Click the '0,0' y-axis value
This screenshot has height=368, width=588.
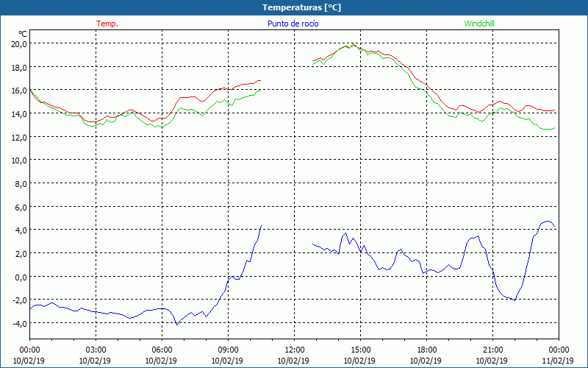21,277
